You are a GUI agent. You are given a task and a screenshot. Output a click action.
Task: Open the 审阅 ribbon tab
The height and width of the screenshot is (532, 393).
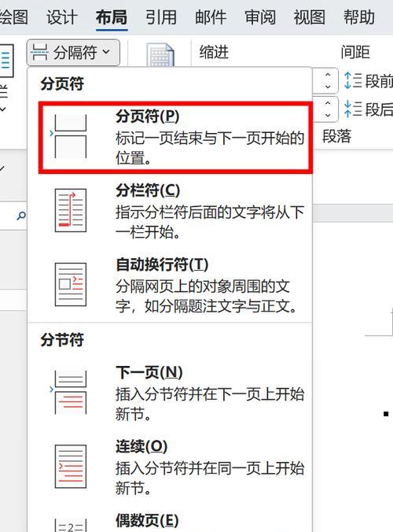pyautogui.click(x=260, y=17)
